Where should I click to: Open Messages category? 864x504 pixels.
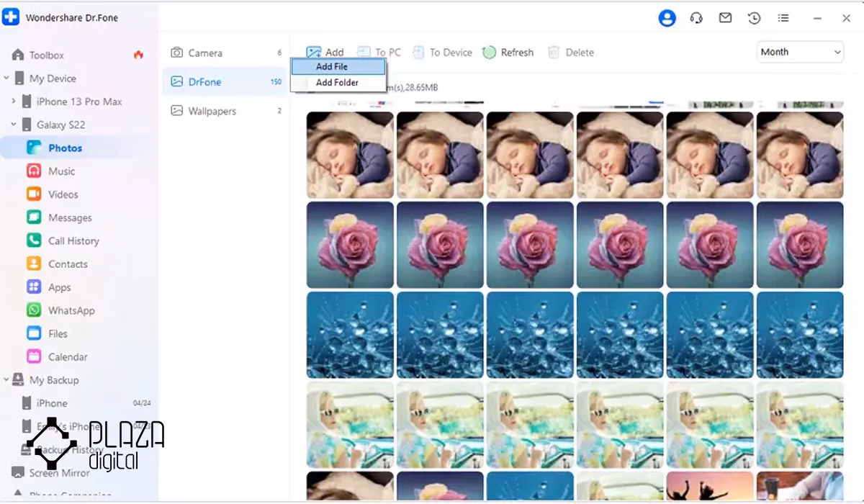pos(70,217)
